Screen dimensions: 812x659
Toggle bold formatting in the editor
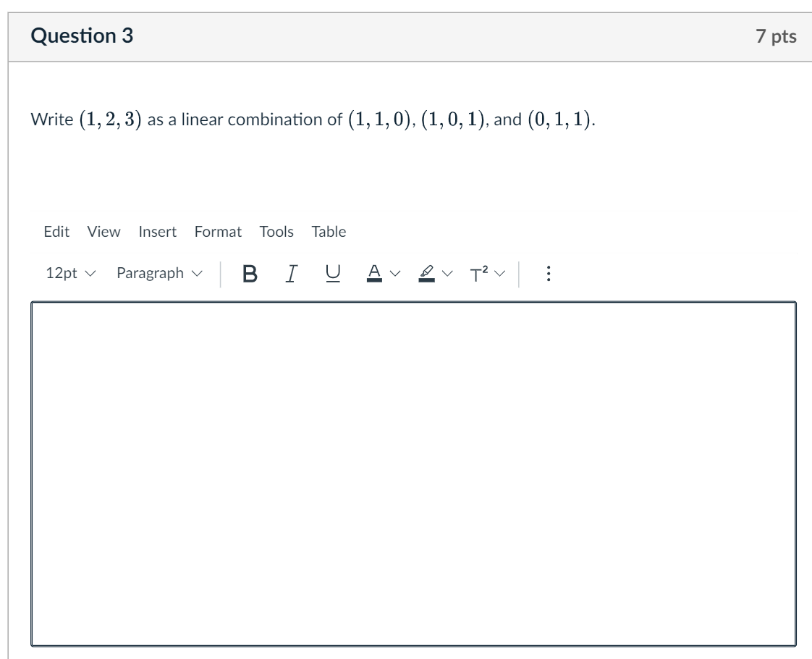[x=249, y=273]
